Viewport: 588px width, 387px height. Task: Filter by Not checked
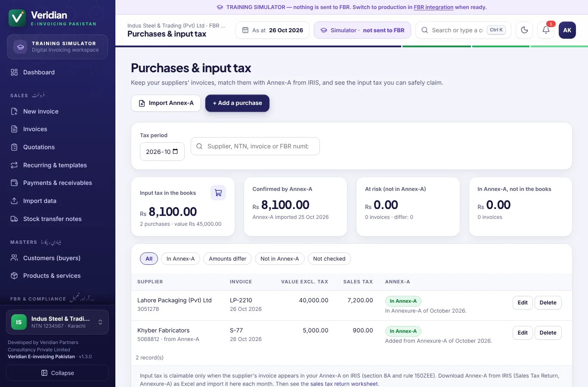[329, 259]
